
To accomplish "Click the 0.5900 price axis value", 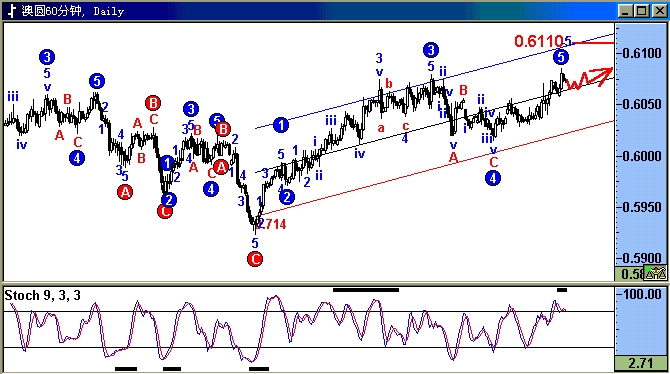I will pos(641,258).
